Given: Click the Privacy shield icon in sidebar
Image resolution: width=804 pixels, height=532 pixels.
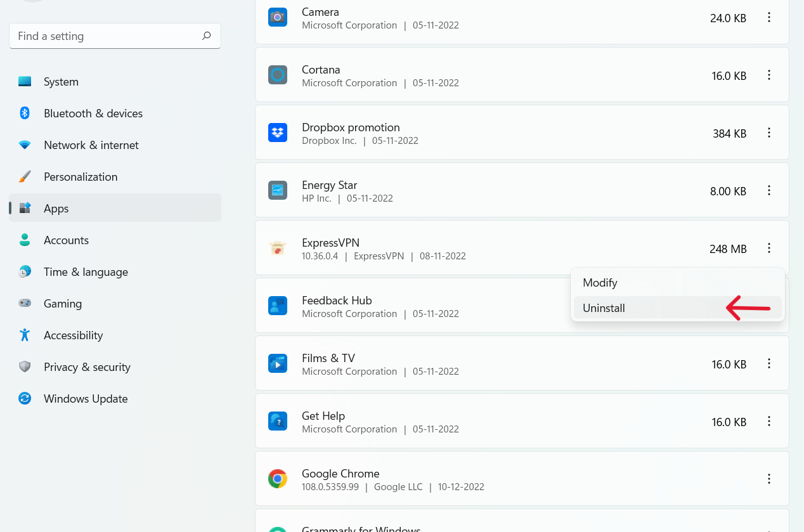Looking at the screenshot, I should click(25, 367).
